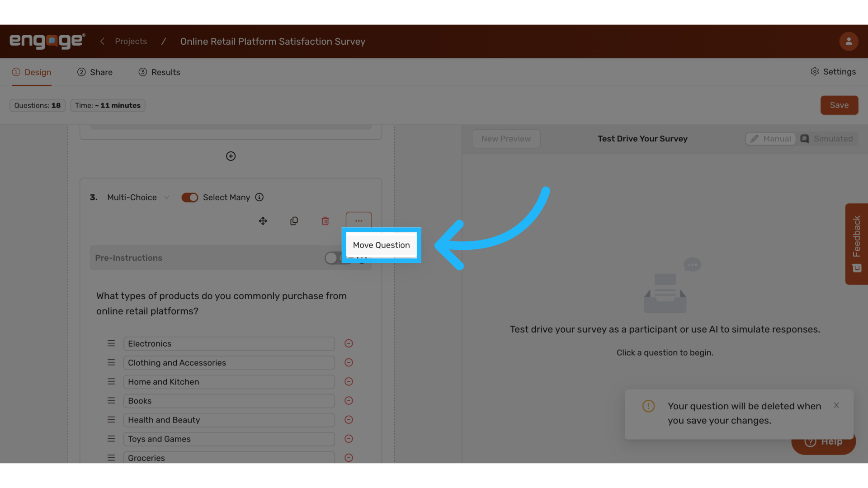The width and height of the screenshot is (868, 488).
Task: Grab the reorder handle for Clothing and Accessories
Action: pos(111,362)
